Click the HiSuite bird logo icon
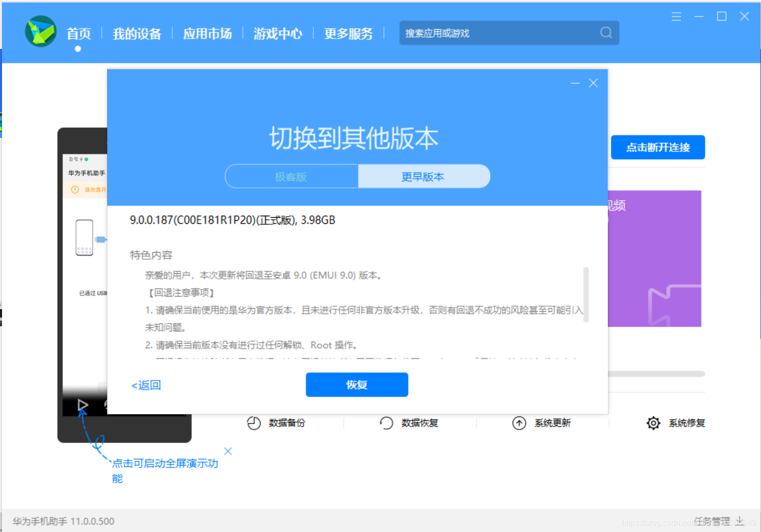The width and height of the screenshot is (761, 532). pos(40,31)
